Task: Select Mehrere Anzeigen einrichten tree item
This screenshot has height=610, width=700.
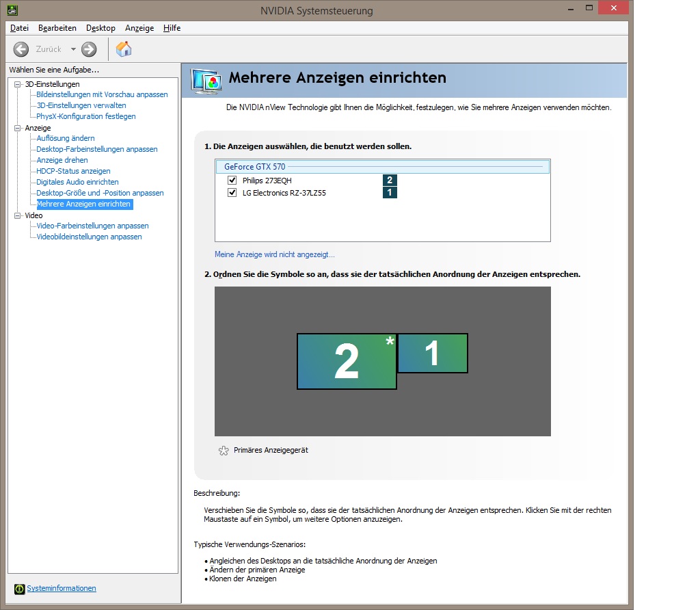Action: coord(84,204)
